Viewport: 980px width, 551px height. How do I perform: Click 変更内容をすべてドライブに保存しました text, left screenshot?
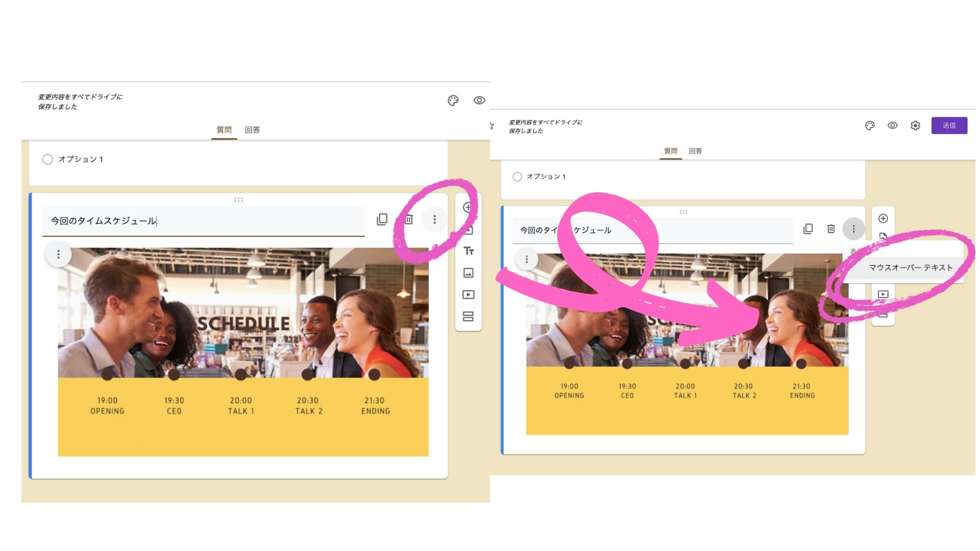80,102
